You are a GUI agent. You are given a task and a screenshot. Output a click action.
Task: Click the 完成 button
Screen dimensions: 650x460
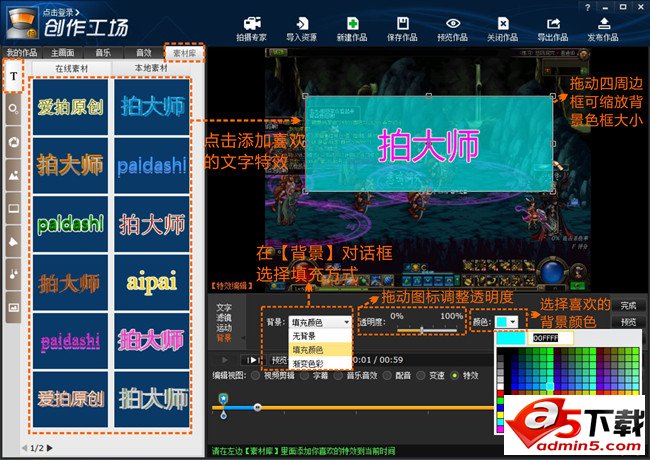pos(628,305)
